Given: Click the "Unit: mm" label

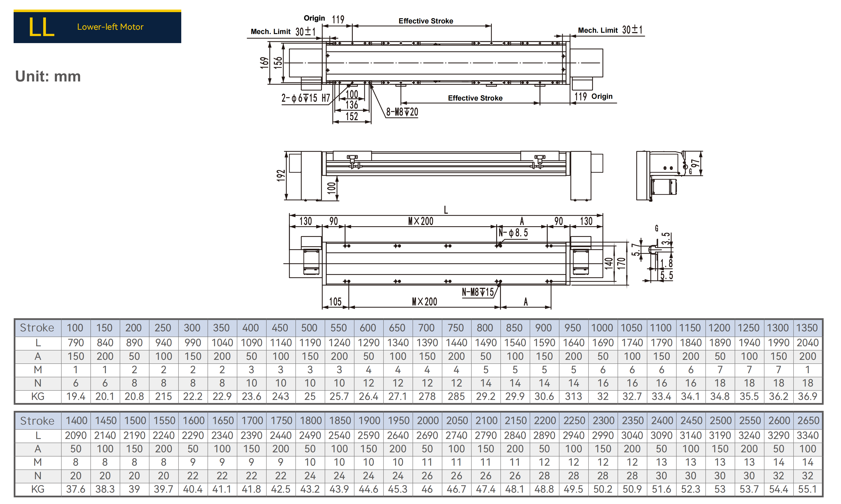Looking at the screenshot, I should [48, 76].
